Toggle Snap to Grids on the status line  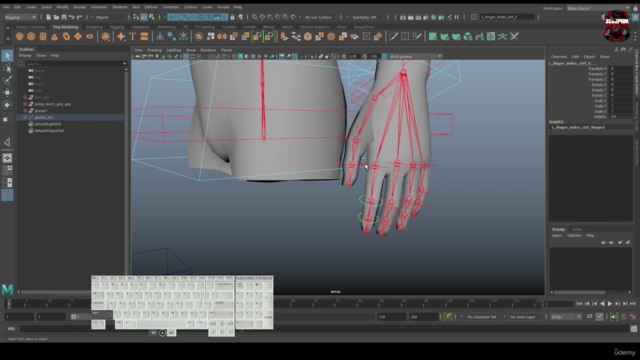(x=255, y=17)
